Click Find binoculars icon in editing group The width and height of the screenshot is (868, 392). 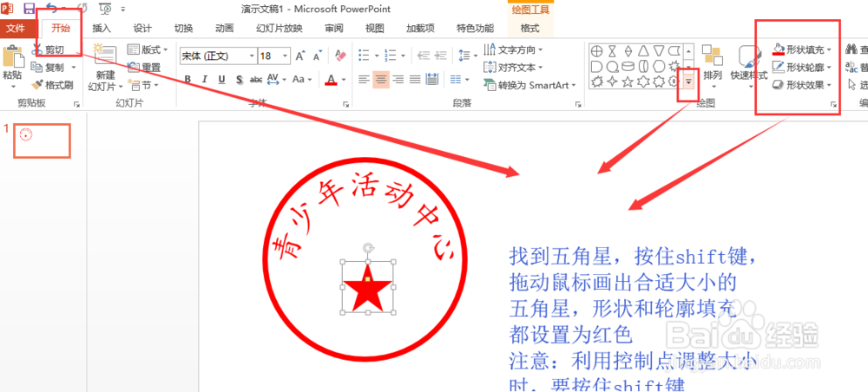point(852,49)
